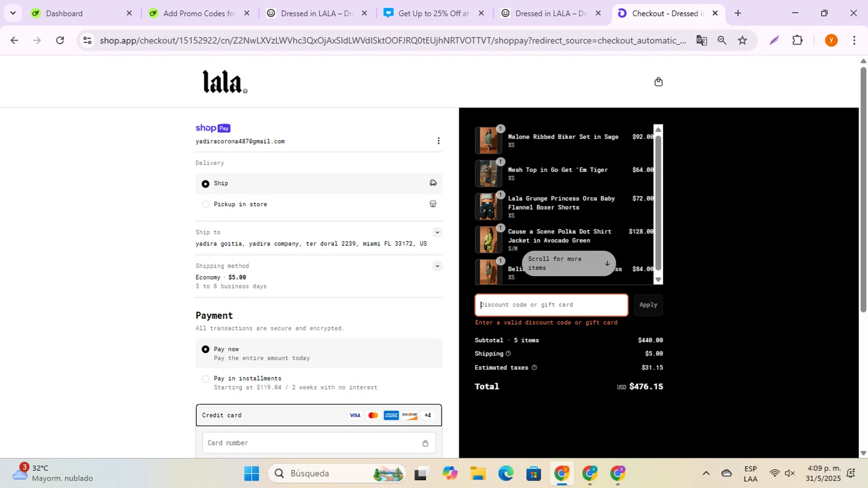Image resolution: width=868 pixels, height=488 pixels.
Task: Switch to the Dashboard tab
Action: [x=81, y=13]
